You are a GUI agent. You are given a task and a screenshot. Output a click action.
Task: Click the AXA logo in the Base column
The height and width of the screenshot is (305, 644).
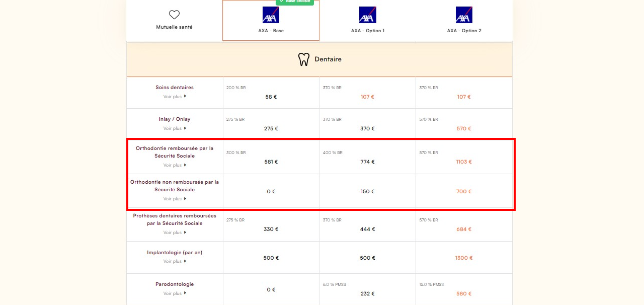(x=271, y=15)
